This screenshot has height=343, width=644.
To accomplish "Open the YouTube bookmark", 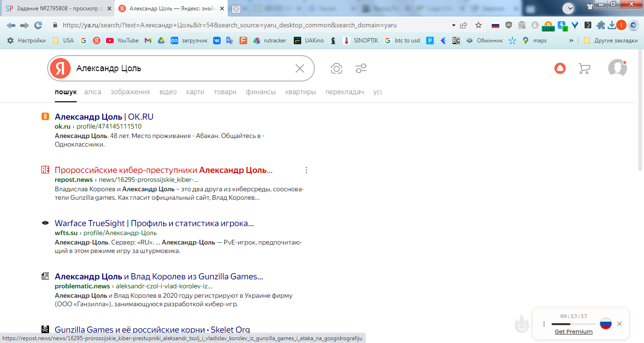I will (x=123, y=41).
